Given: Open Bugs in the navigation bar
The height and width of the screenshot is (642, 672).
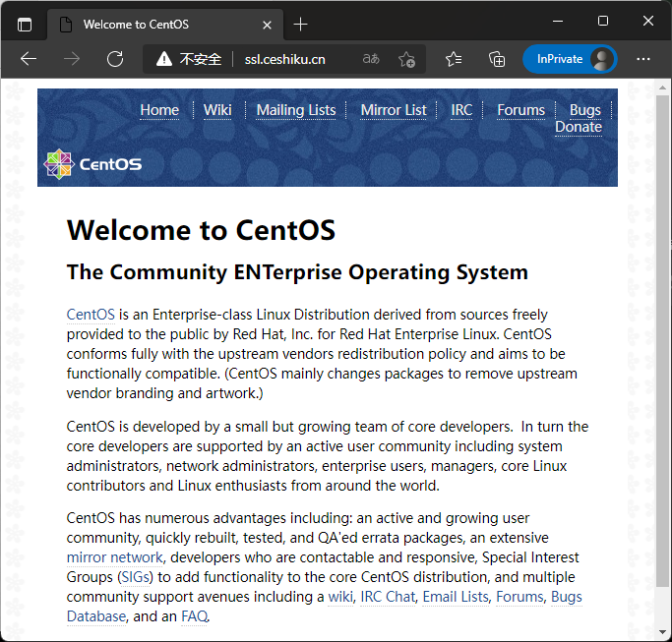Looking at the screenshot, I should [585, 110].
